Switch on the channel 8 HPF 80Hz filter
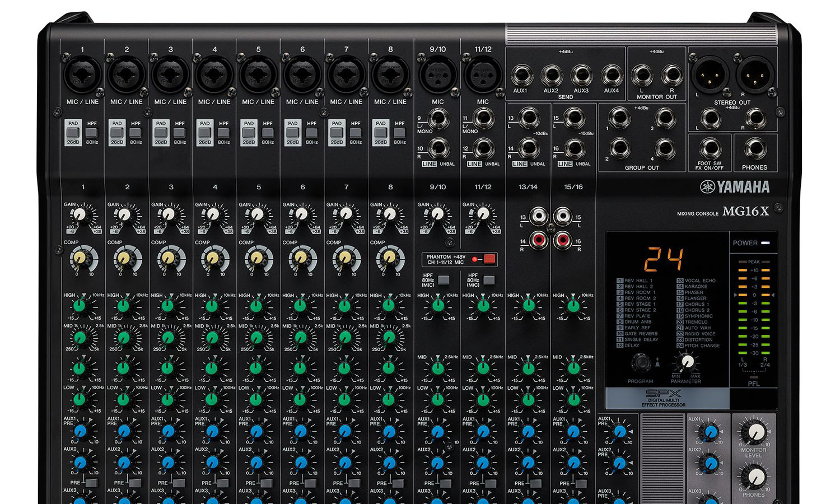Screen dimensions: 840x504 click(x=399, y=133)
